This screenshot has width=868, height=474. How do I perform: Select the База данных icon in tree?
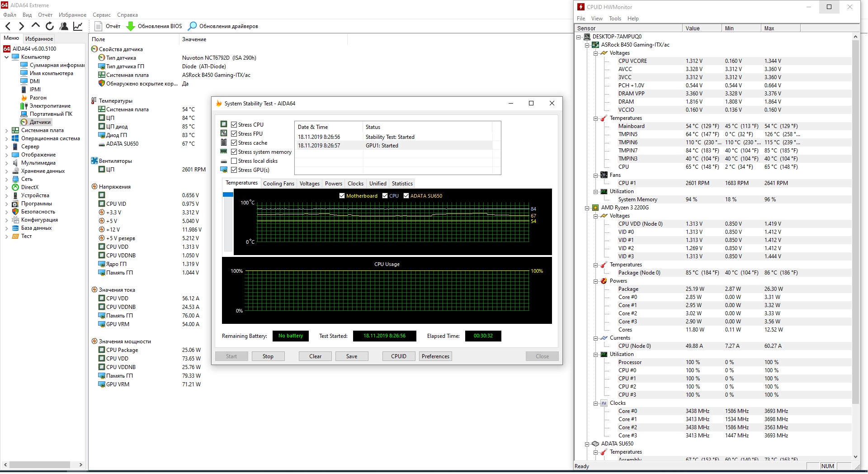point(15,228)
